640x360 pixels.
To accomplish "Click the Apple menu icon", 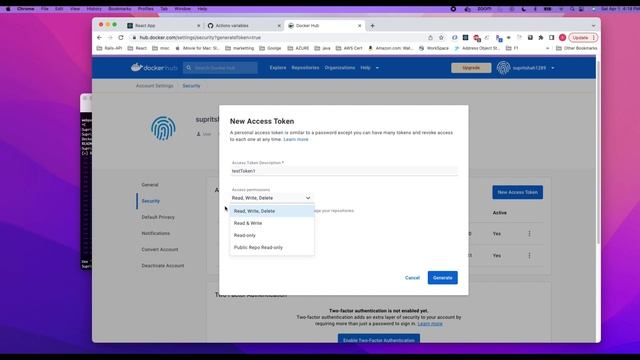I will pyautogui.click(x=8, y=9).
